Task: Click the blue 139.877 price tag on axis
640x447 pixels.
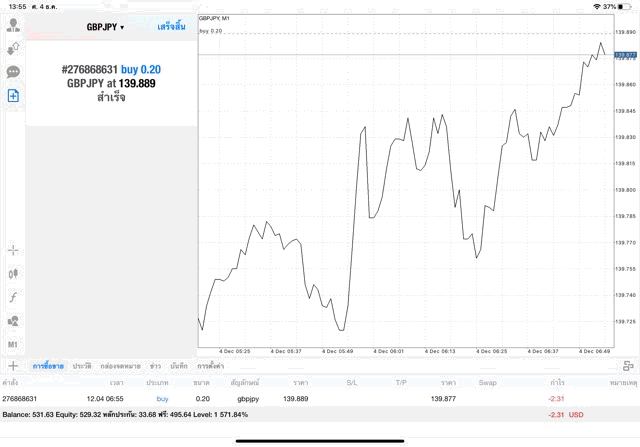Action: click(625, 55)
